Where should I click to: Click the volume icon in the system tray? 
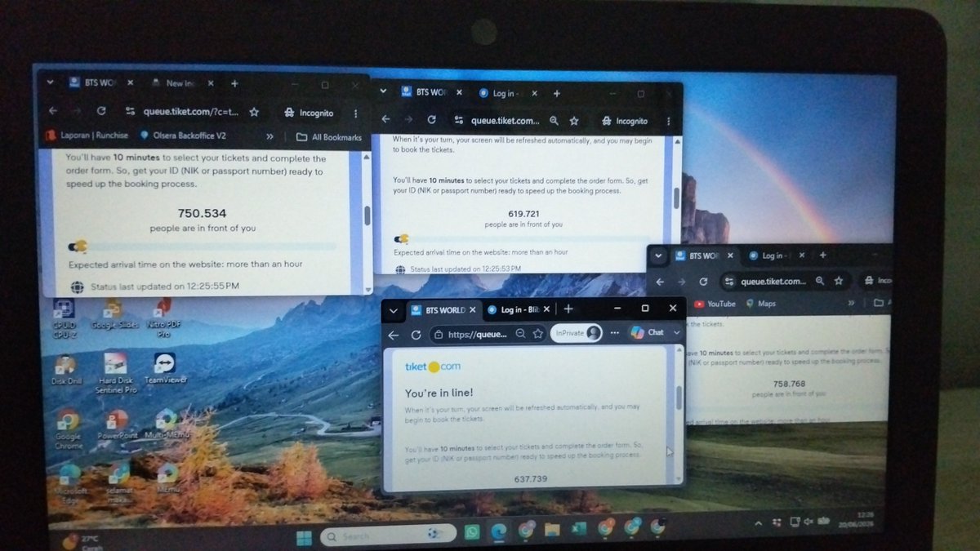(x=808, y=522)
